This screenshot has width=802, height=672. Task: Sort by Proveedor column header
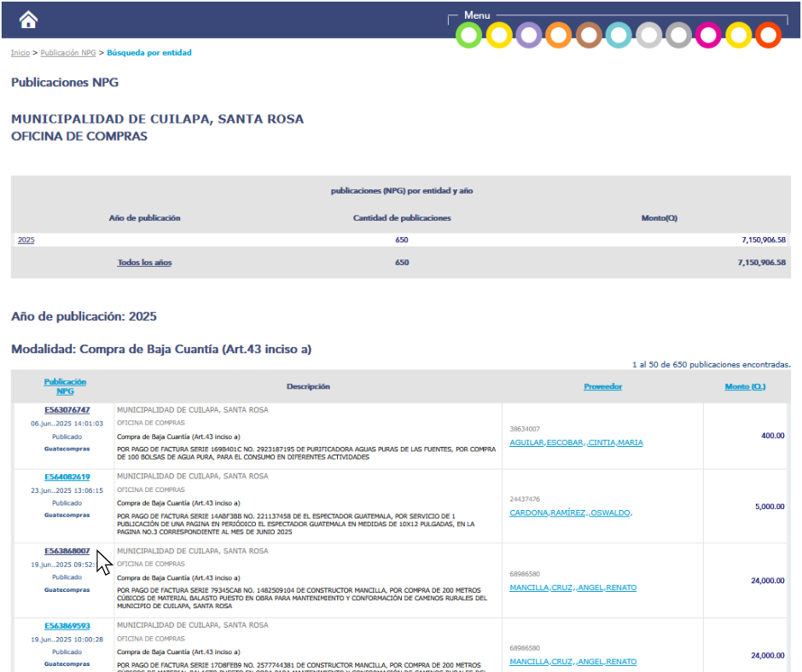[602, 386]
